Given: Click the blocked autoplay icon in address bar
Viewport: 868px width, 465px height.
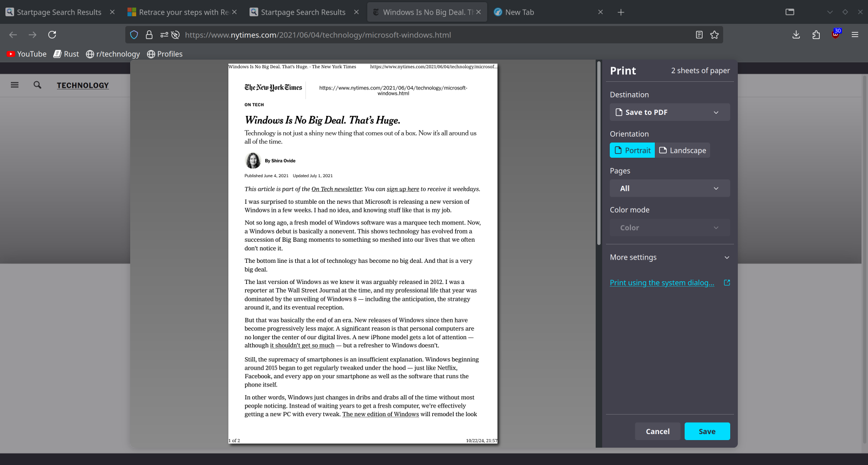Looking at the screenshot, I should pos(175,35).
